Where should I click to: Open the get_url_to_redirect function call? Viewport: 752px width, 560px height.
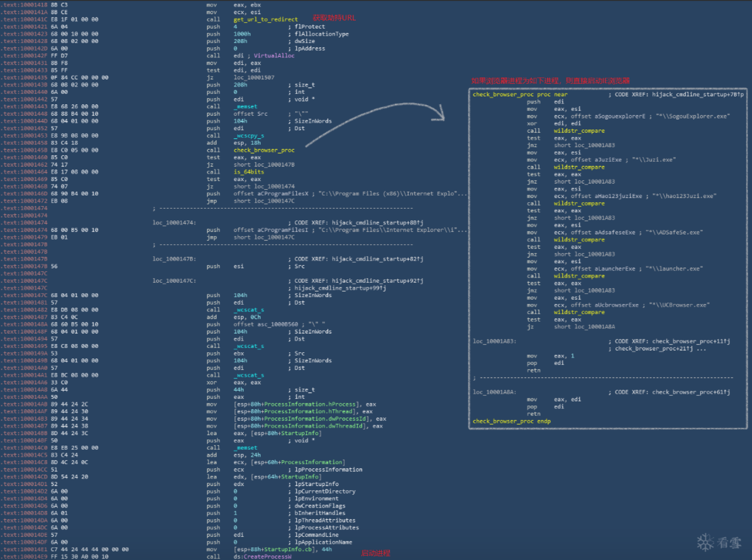[265, 20]
